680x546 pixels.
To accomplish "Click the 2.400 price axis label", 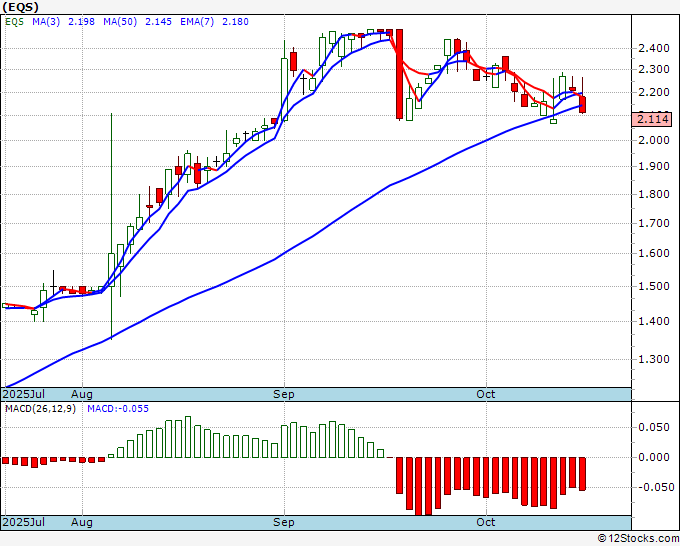I will tap(654, 48).
